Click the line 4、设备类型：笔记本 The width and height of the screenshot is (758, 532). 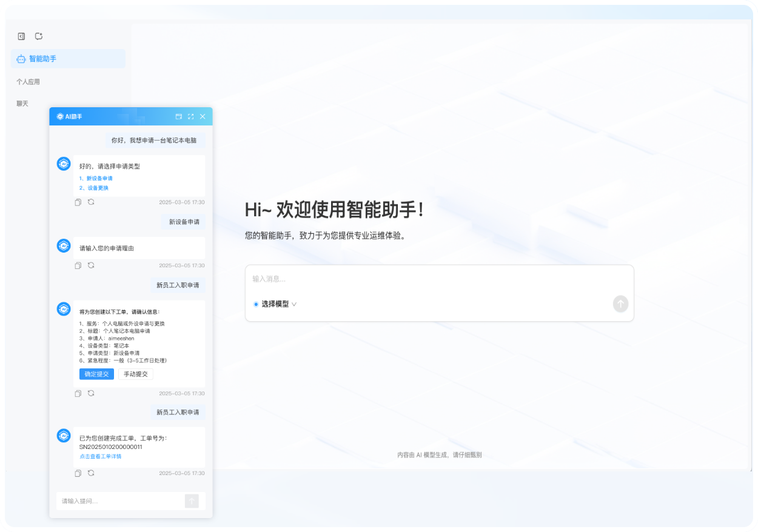click(104, 345)
